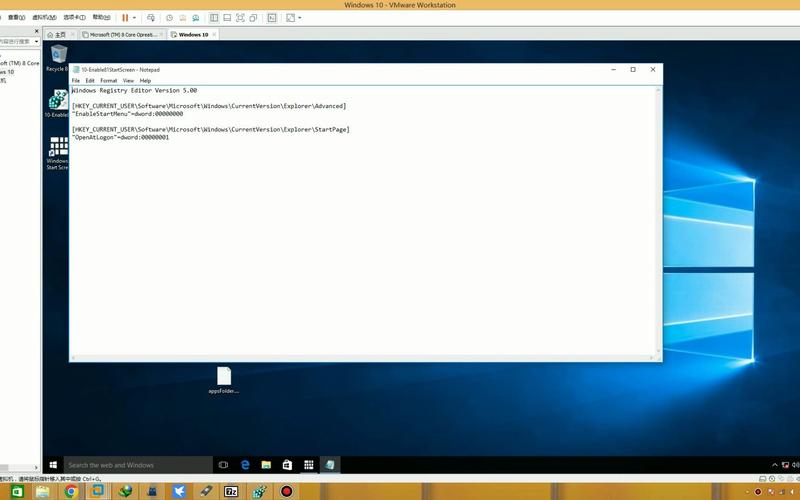This screenshot has width=800, height=500.
Task: Select the Windows Start Screen desktop shortcut
Action: click(x=57, y=153)
